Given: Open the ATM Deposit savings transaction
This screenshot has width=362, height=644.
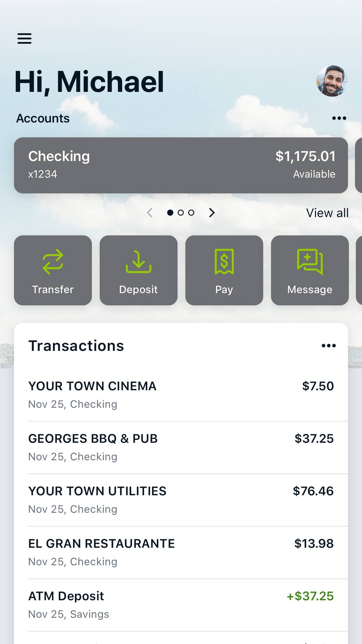Looking at the screenshot, I should (181, 605).
